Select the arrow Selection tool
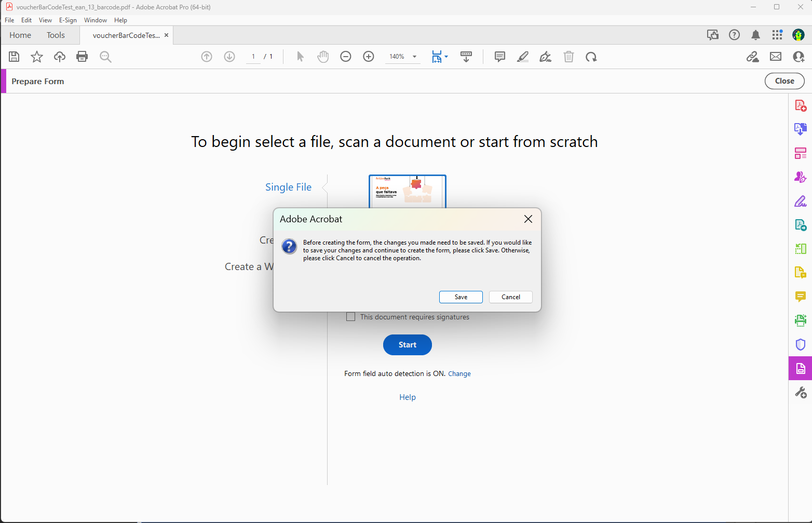The height and width of the screenshot is (523, 812). pyautogui.click(x=300, y=57)
